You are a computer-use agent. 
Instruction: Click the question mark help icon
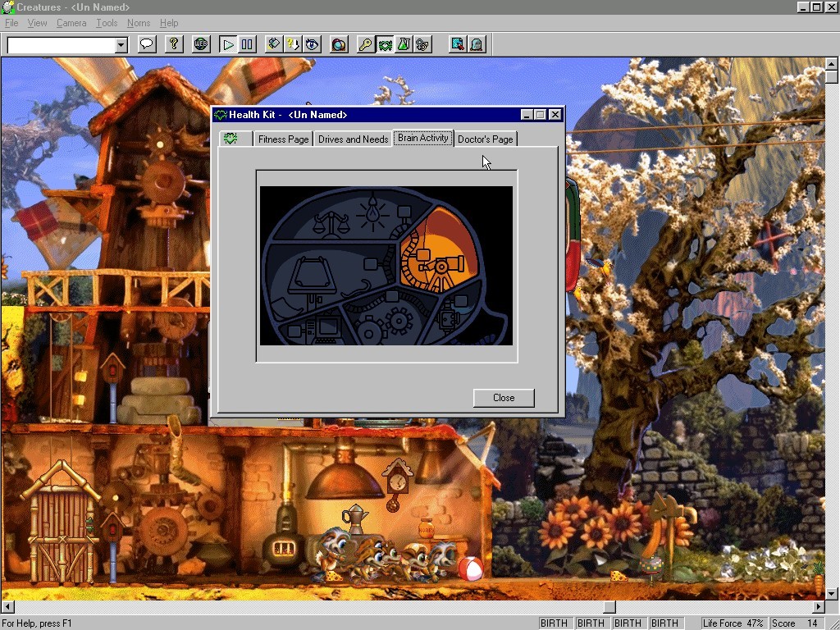(x=174, y=44)
